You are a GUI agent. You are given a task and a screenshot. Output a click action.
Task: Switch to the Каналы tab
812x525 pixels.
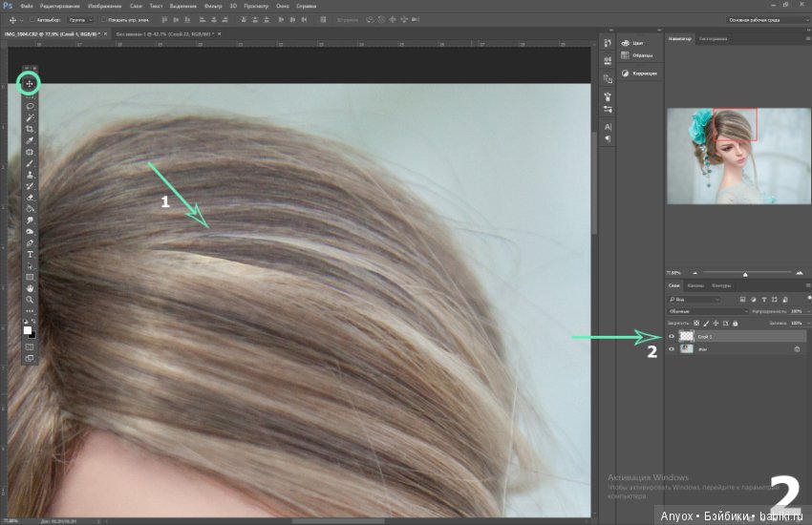[695, 285]
